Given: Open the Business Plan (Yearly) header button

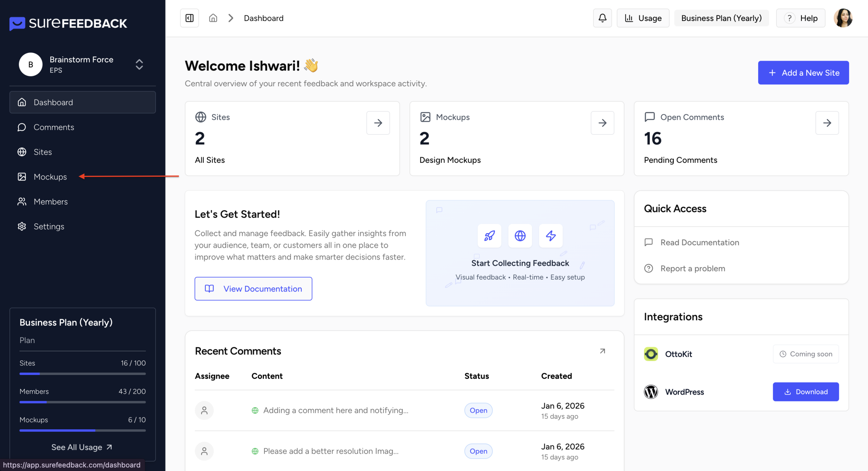Looking at the screenshot, I should tap(721, 18).
